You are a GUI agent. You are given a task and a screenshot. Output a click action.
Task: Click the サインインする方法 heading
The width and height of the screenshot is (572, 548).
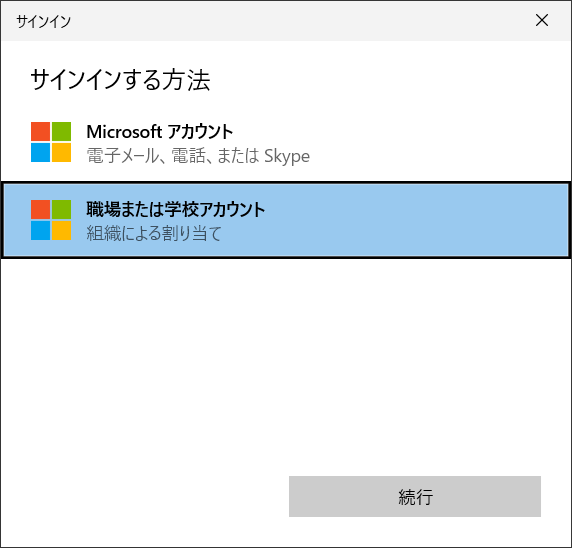(x=120, y=80)
